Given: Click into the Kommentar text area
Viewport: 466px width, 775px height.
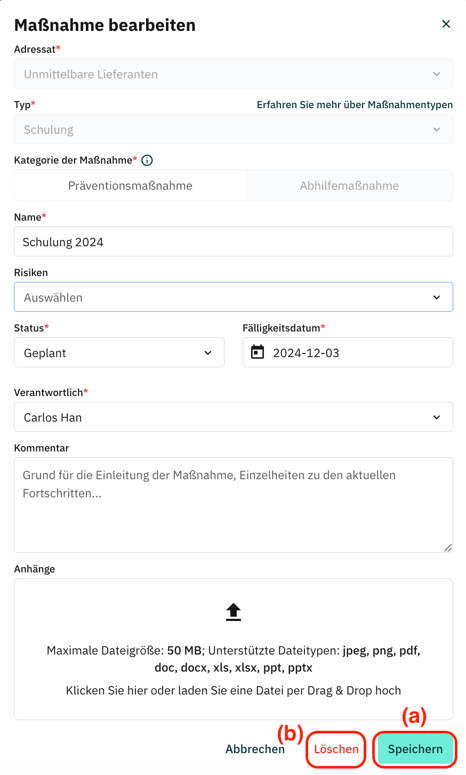Looking at the screenshot, I should click(233, 505).
